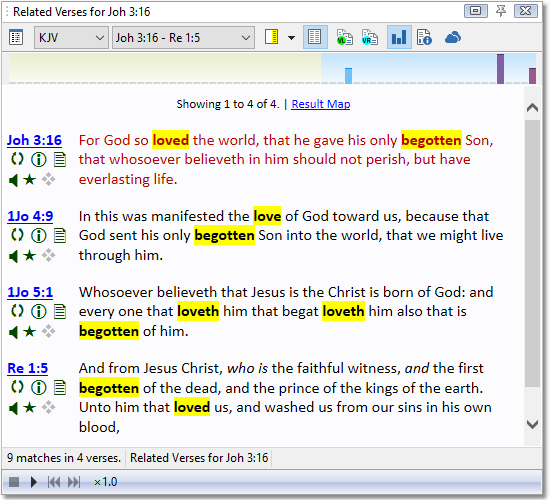Click the info icon under 1Jo 4:9
550x502 pixels.
(x=39, y=236)
